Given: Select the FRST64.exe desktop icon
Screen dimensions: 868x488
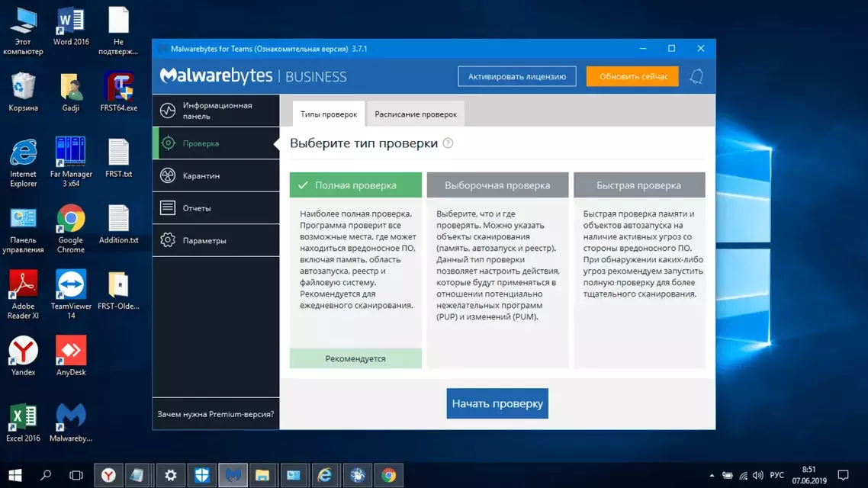Looking at the screenshot, I should click(x=118, y=91).
